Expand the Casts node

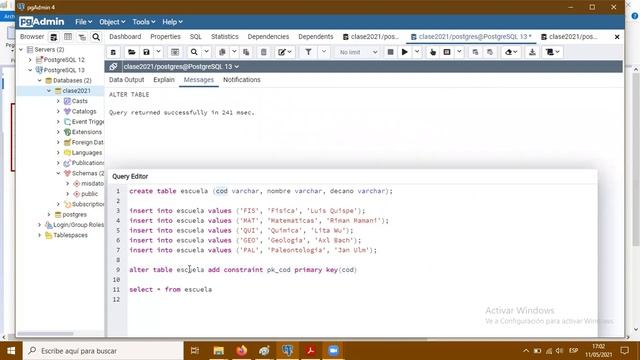(x=58, y=101)
